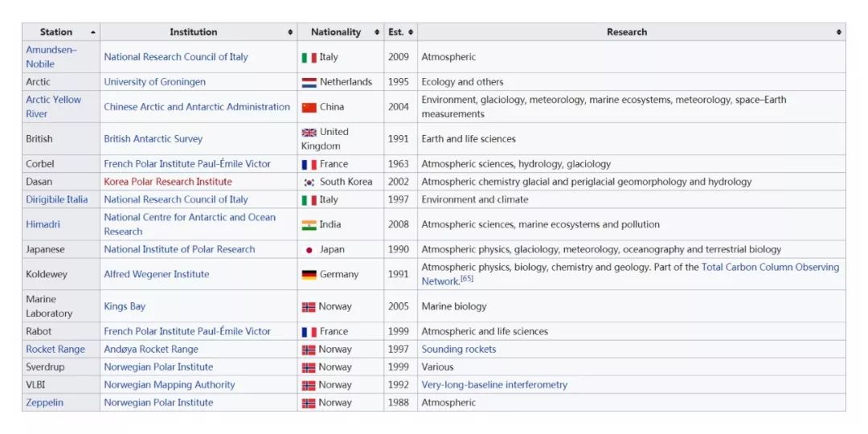Viewport: 868px width, 434px height.
Task: Open British Antarctic Survey link
Action: pyautogui.click(x=154, y=139)
